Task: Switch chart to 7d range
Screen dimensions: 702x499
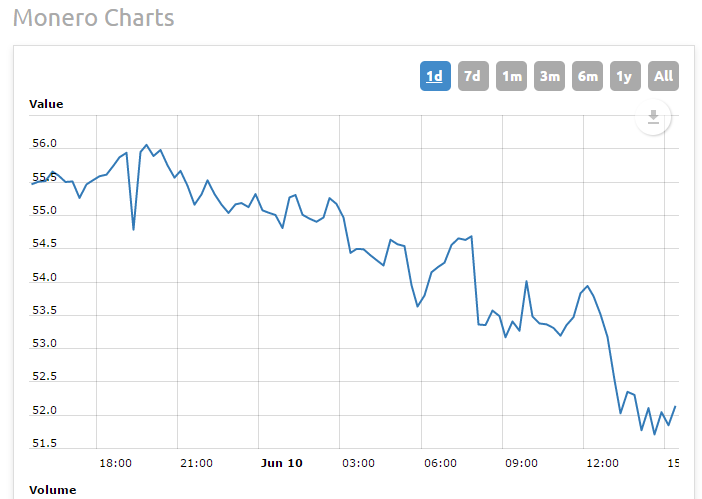Action: [473, 76]
